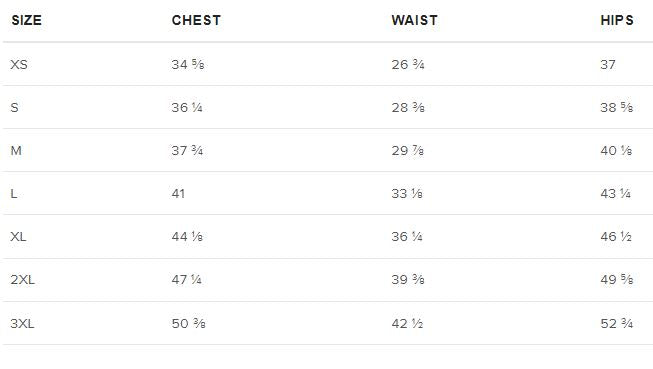The width and height of the screenshot is (653, 369).
Task: Click the XL waist value 36 ¼
Action: 407,237
